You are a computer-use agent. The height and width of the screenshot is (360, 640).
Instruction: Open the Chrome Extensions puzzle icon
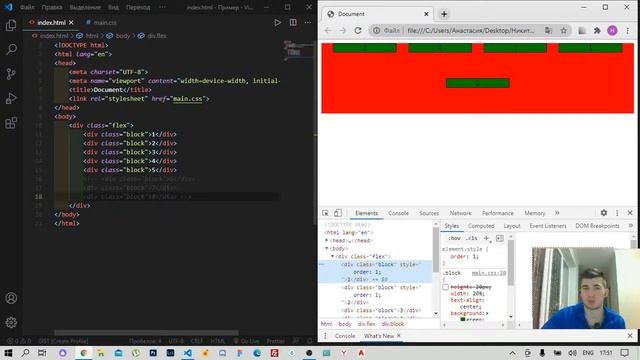pyautogui.click(x=597, y=31)
